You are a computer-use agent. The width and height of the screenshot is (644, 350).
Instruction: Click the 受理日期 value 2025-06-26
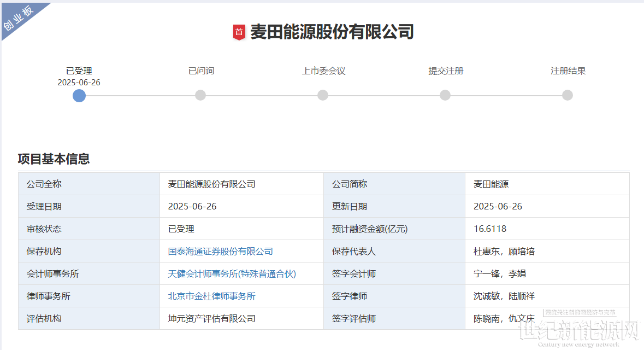click(x=192, y=207)
